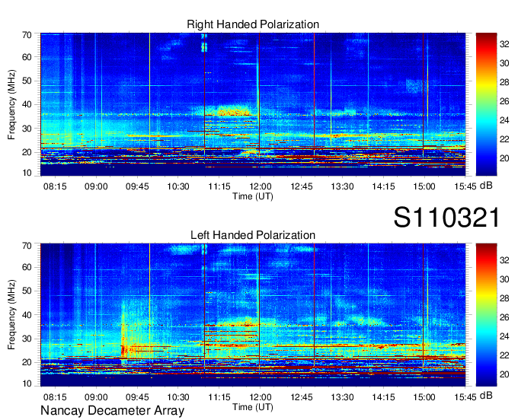
Task: Click "Frequency (MHz)" axis label of Left Handed plot
Action: [11, 315]
